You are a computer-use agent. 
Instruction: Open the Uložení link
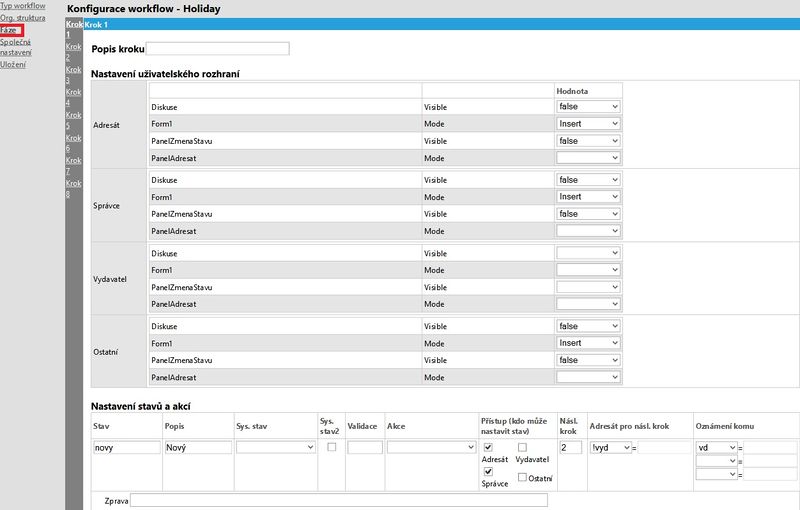tap(13, 64)
